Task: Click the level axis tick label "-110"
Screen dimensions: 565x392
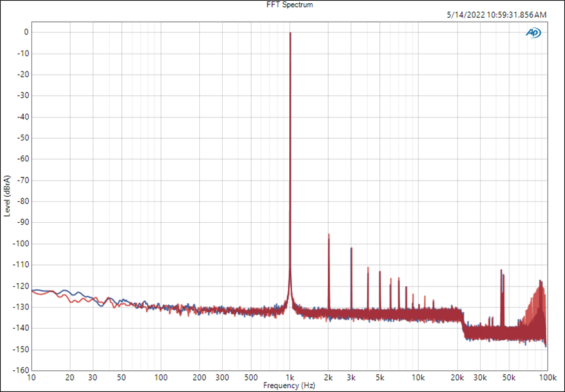Action: pyautogui.click(x=22, y=265)
